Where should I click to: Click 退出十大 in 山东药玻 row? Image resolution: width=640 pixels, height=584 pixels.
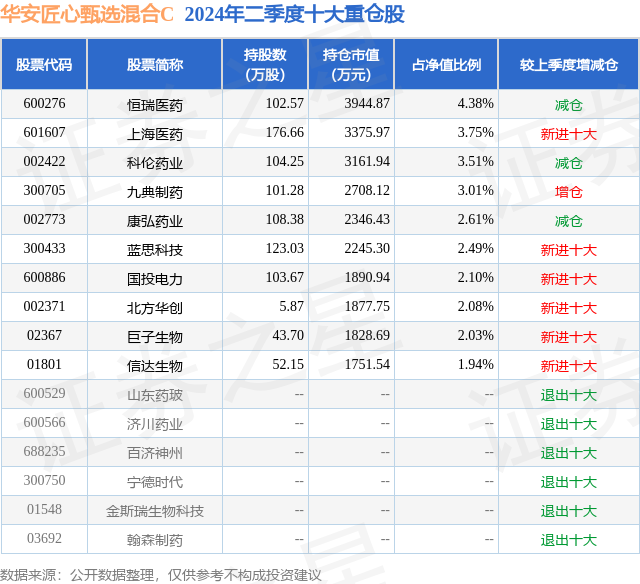[569, 395]
